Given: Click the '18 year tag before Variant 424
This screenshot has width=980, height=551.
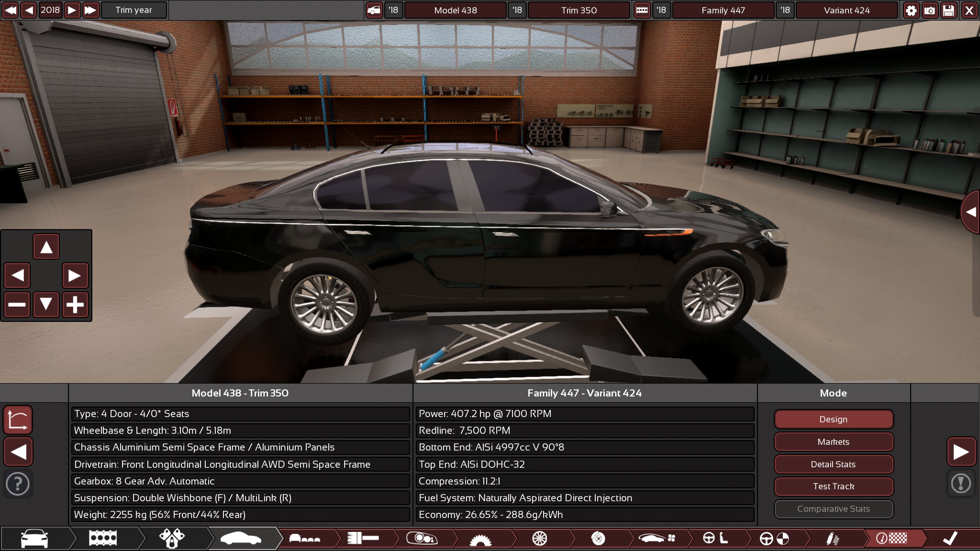Looking at the screenshot, I should [x=785, y=10].
